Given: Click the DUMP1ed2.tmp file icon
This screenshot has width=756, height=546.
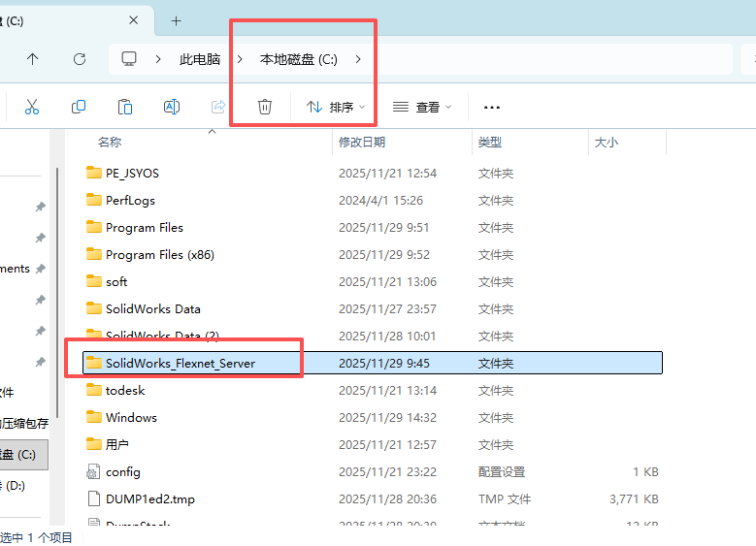Looking at the screenshot, I should [x=94, y=498].
